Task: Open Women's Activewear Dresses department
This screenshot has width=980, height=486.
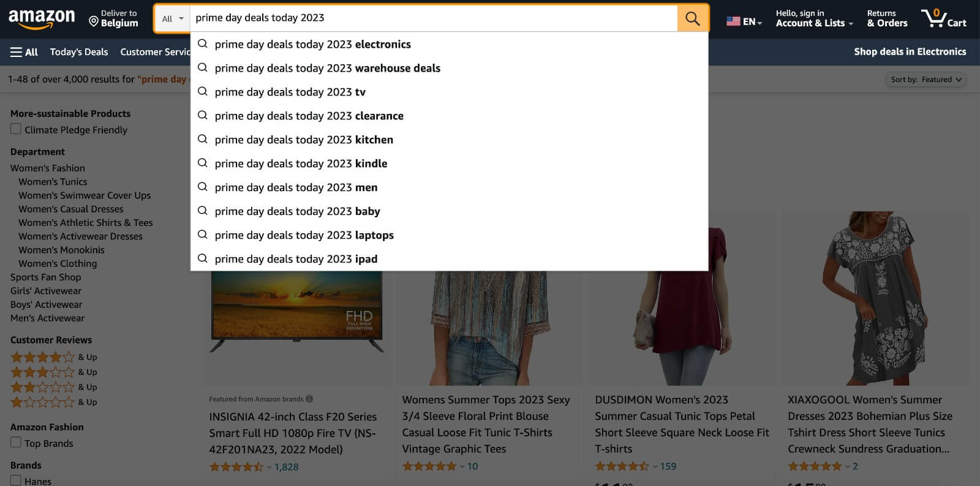Action: pyautogui.click(x=80, y=236)
